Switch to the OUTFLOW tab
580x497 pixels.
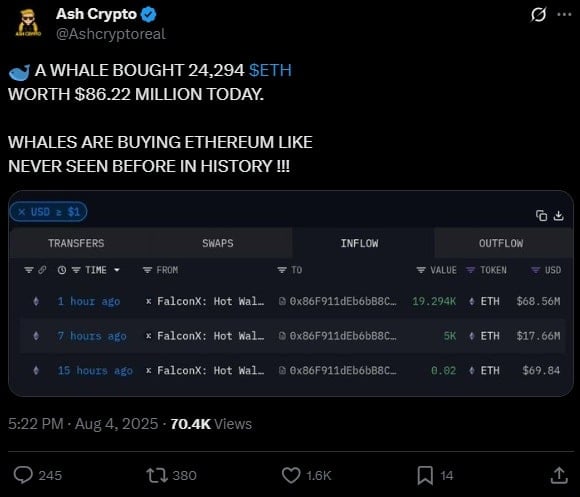click(501, 243)
